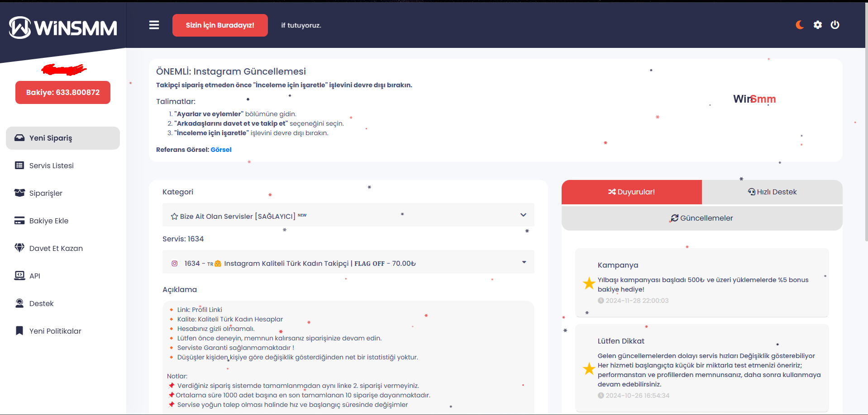Click the 'if tutuyoruz.' header text
This screenshot has height=415, width=868.
[301, 25]
